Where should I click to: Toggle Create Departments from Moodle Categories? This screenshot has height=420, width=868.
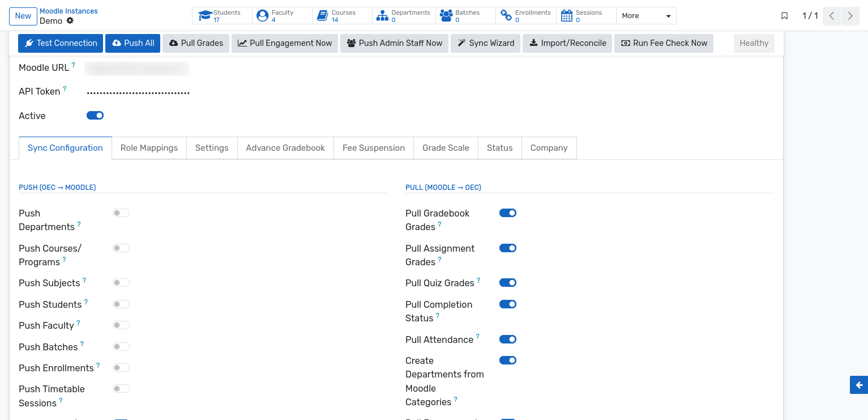point(508,360)
